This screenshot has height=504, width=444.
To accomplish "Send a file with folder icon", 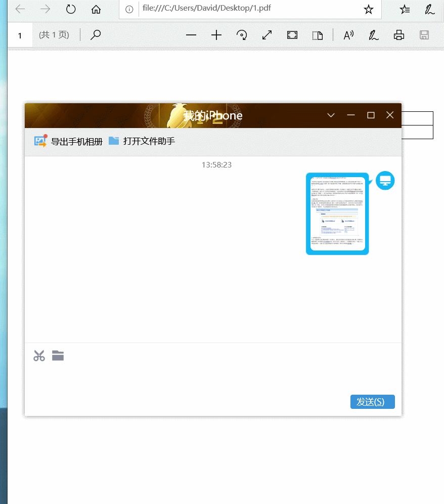I will [x=58, y=356].
